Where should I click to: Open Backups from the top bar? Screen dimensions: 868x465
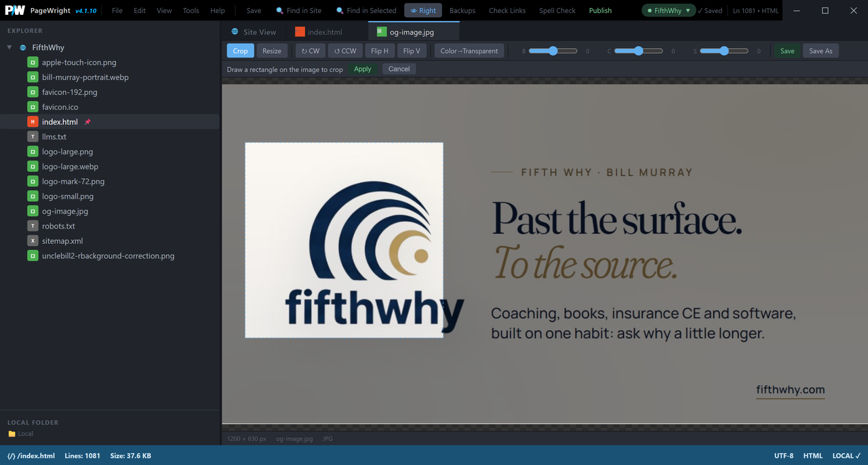[x=462, y=11]
